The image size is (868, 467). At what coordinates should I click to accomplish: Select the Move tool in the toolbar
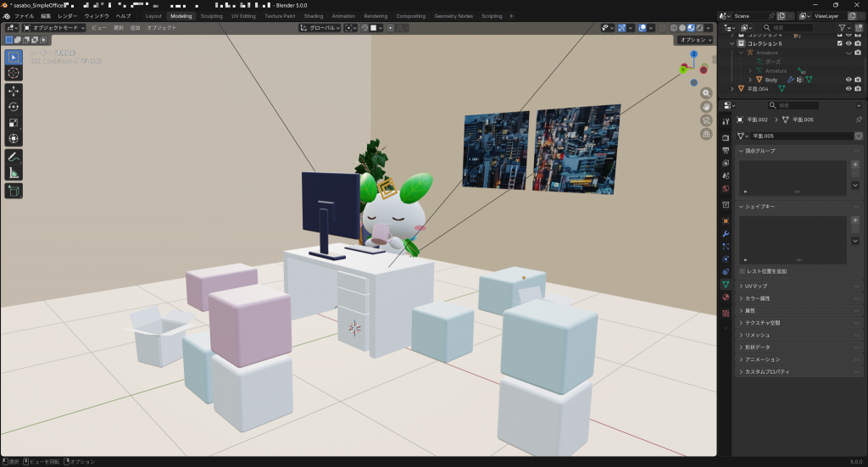14,91
